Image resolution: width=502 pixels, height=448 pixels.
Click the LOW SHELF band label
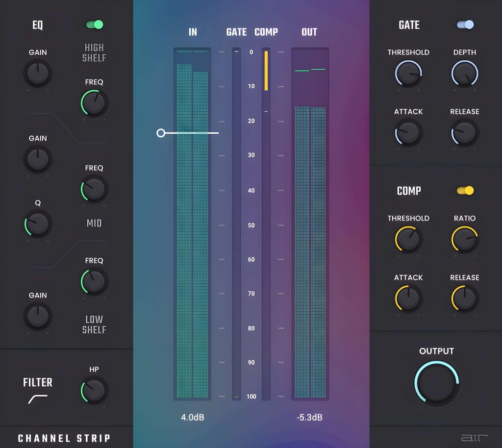pyautogui.click(x=94, y=324)
